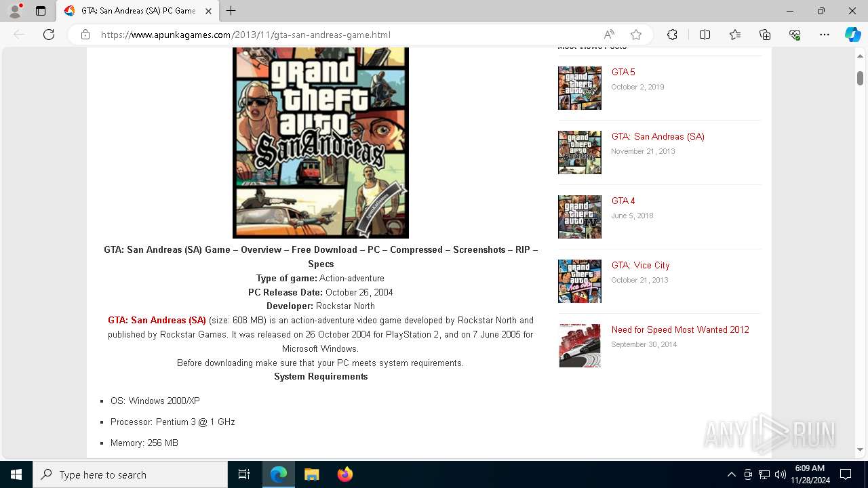This screenshot has height=488, width=868.
Task: Open File Explorer from the taskbar
Action: (x=312, y=474)
